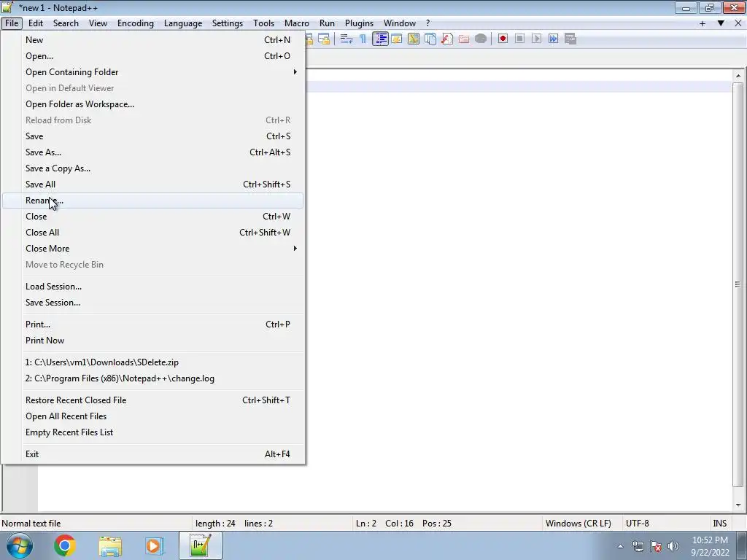Viewport: 747px width, 560px height.
Task: Choose Save All menu entry
Action: tap(152, 184)
